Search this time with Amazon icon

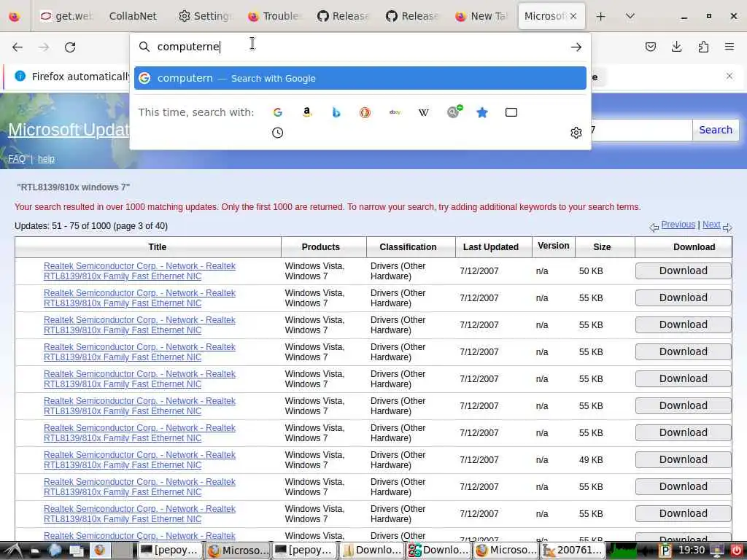pos(307,112)
